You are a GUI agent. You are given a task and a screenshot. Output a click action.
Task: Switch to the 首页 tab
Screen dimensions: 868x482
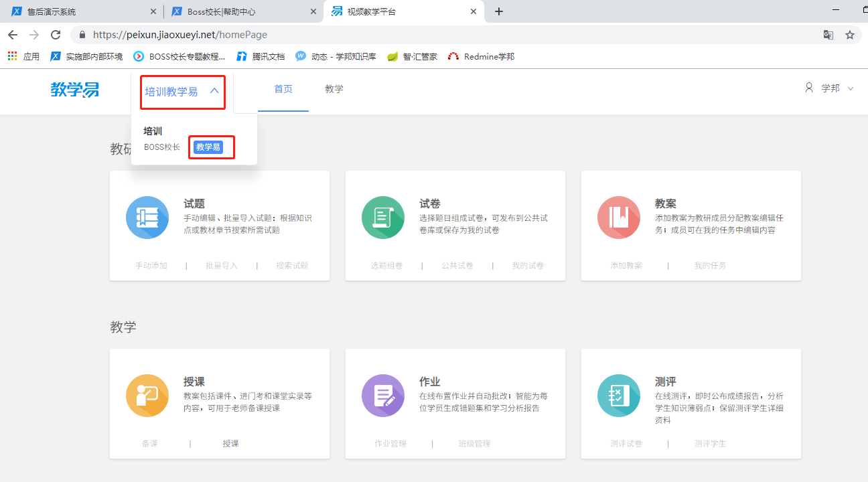click(283, 89)
